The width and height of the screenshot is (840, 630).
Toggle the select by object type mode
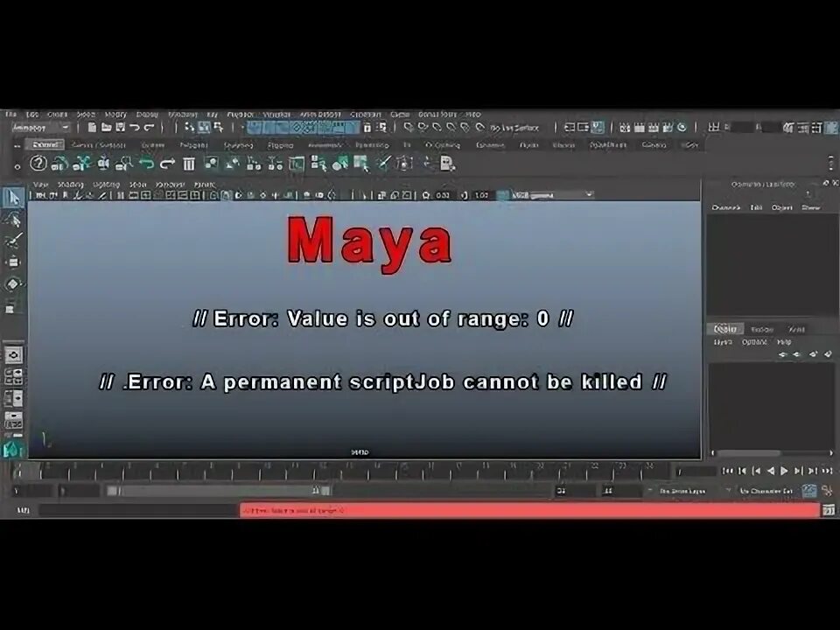(204, 128)
